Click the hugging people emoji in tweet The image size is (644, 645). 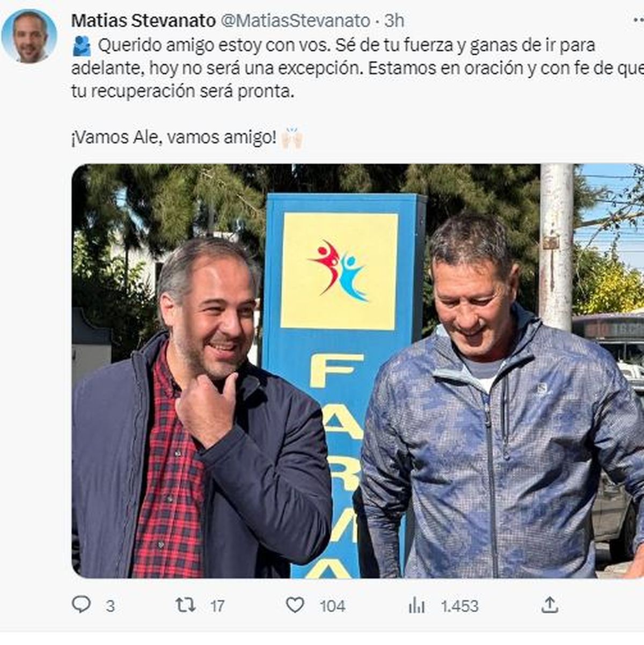82,46
